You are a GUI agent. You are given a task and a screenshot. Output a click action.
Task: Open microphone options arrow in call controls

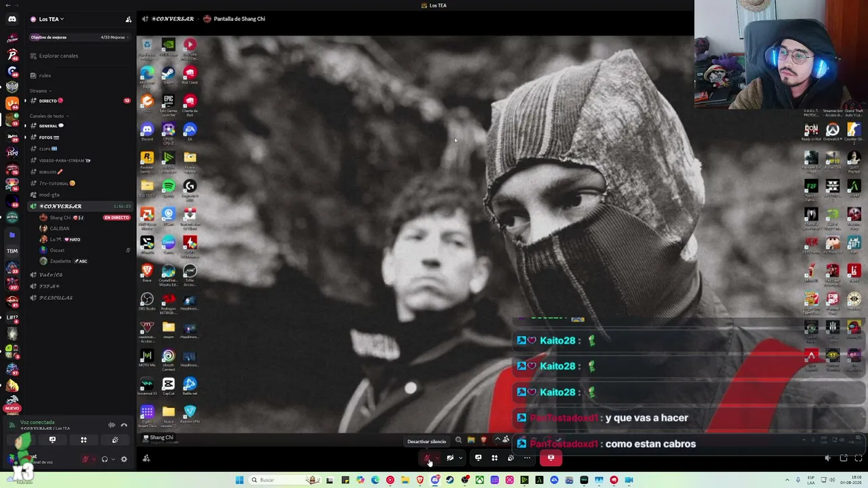(x=437, y=458)
